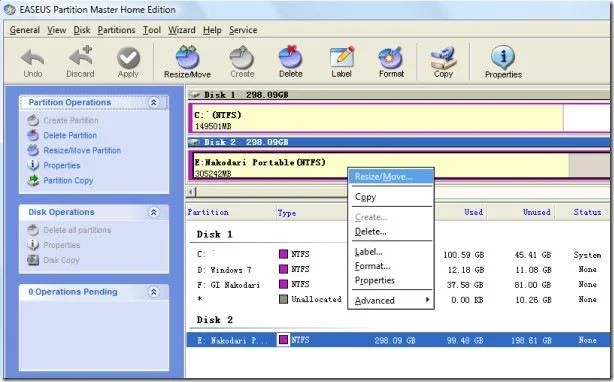Click the purple NTFS swatch for C:
Image resolution: width=614 pixels, height=382 pixels.
tap(284, 254)
